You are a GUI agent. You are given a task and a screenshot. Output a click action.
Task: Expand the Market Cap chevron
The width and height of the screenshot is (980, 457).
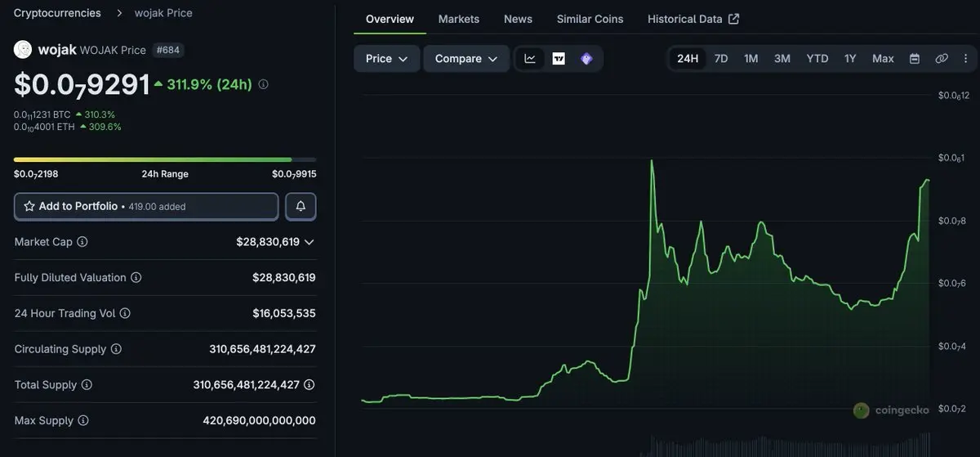pos(309,242)
